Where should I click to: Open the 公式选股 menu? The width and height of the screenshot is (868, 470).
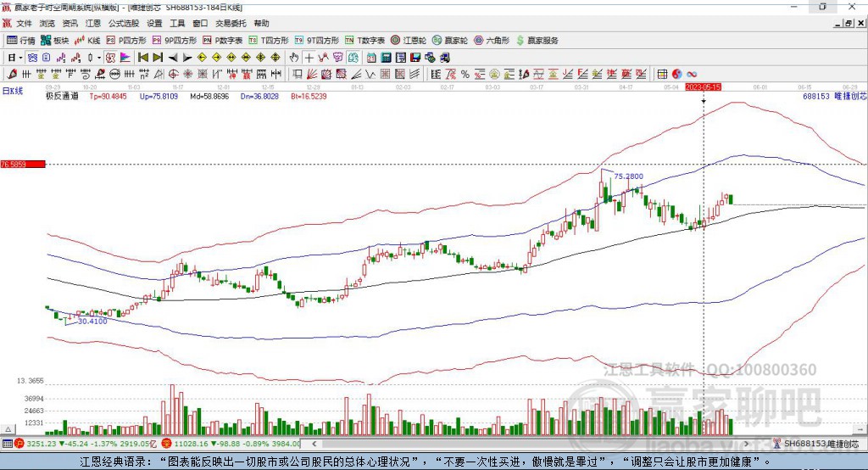coord(124,23)
